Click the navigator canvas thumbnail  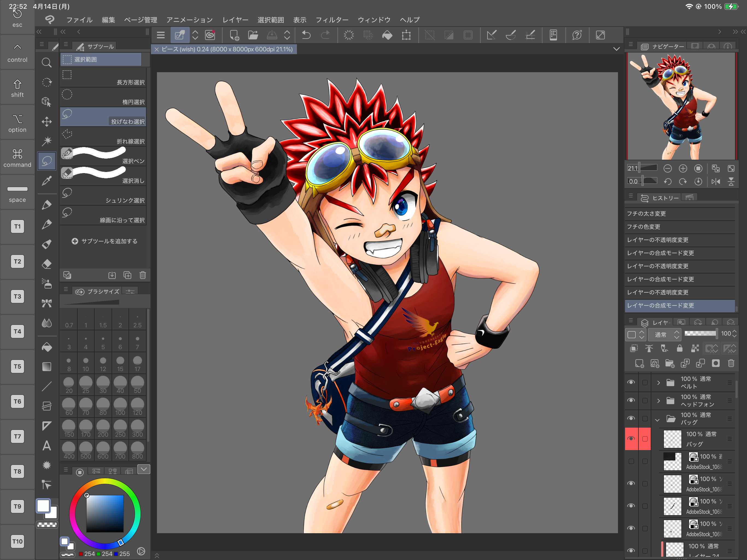(681, 106)
